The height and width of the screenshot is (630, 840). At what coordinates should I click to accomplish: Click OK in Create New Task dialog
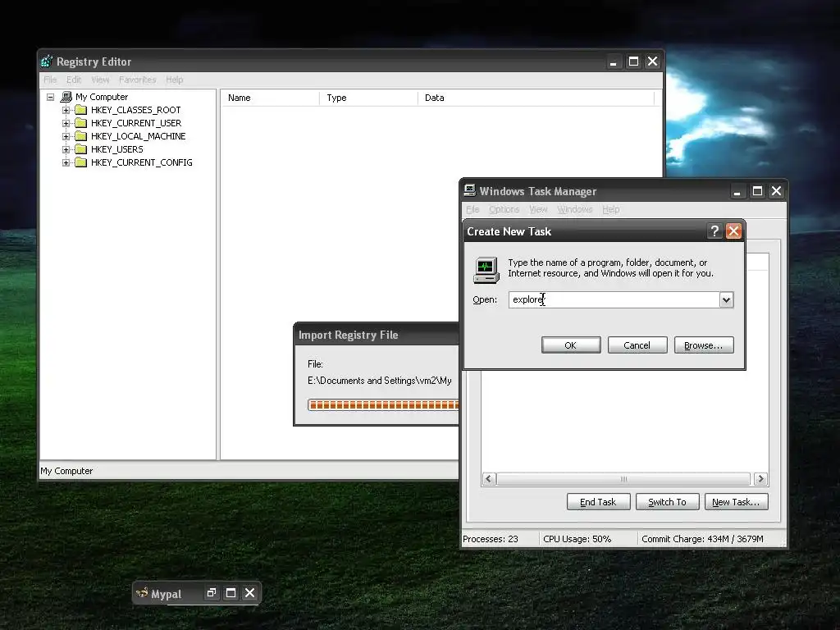coord(571,345)
